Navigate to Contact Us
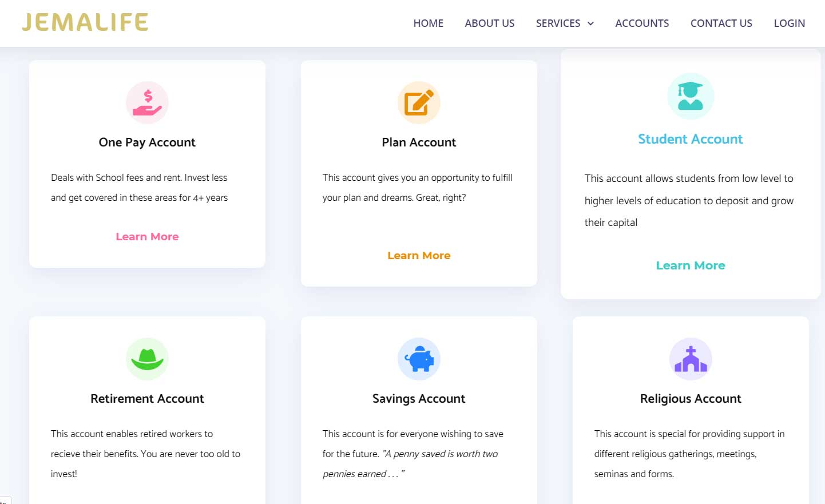 [x=721, y=23]
